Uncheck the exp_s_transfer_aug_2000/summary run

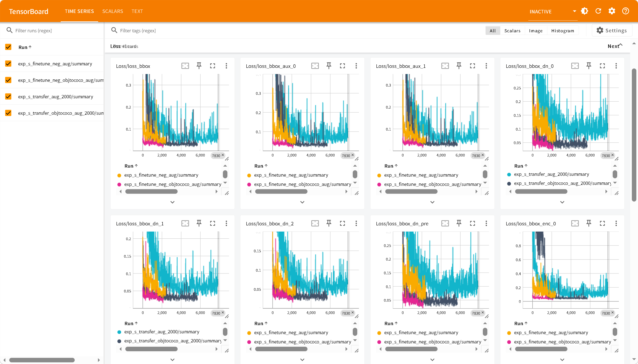pyautogui.click(x=8, y=96)
